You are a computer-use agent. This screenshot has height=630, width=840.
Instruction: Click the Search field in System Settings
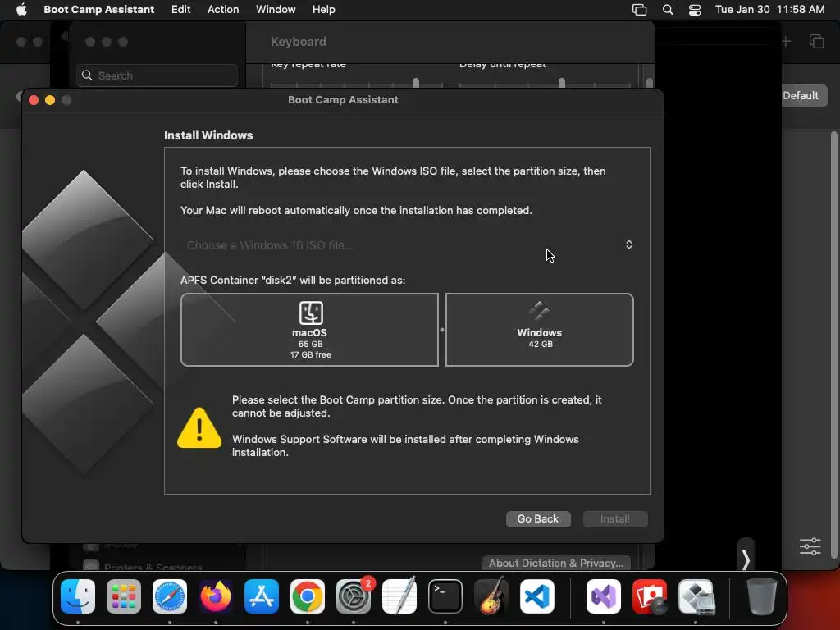[x=157, y=75]
